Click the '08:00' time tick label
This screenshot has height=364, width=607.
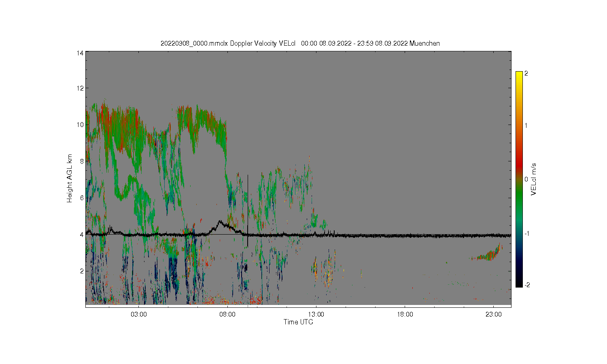227,315
